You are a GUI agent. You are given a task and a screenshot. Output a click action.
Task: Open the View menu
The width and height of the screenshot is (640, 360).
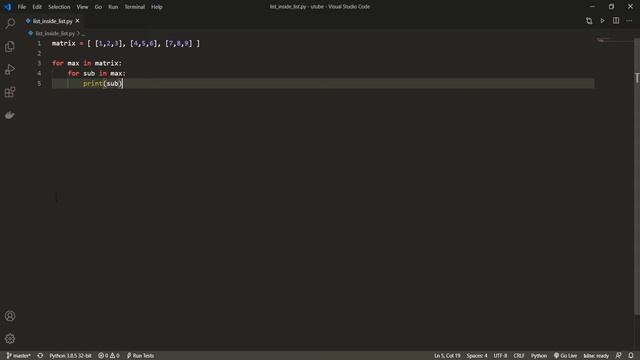click(82, 7)
